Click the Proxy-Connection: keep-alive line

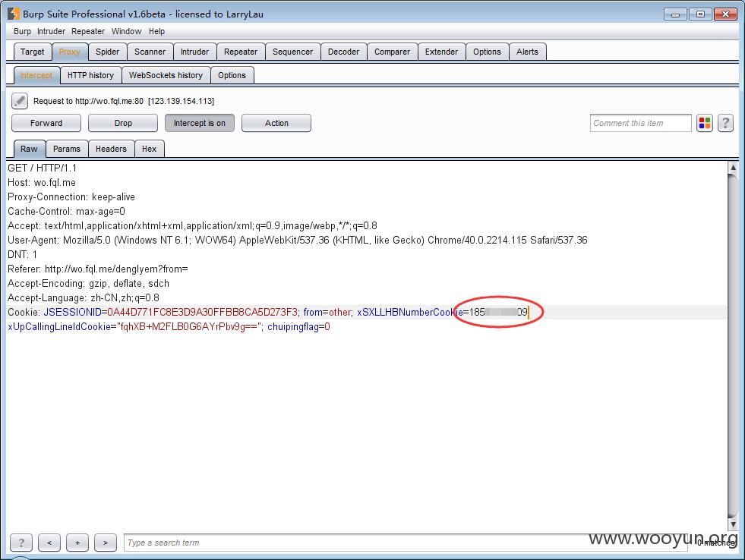click(x=71, y=197)
